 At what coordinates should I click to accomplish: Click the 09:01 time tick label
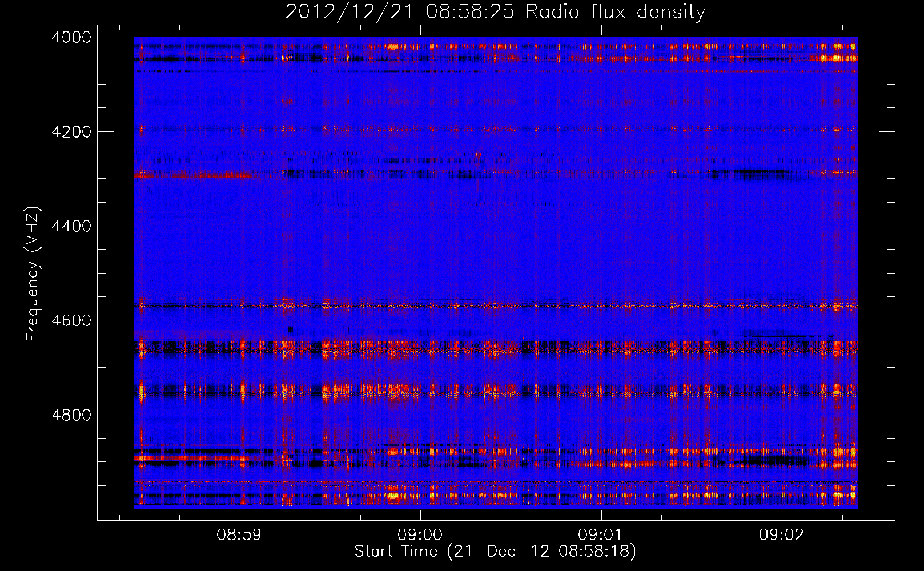tap(601, 535)
